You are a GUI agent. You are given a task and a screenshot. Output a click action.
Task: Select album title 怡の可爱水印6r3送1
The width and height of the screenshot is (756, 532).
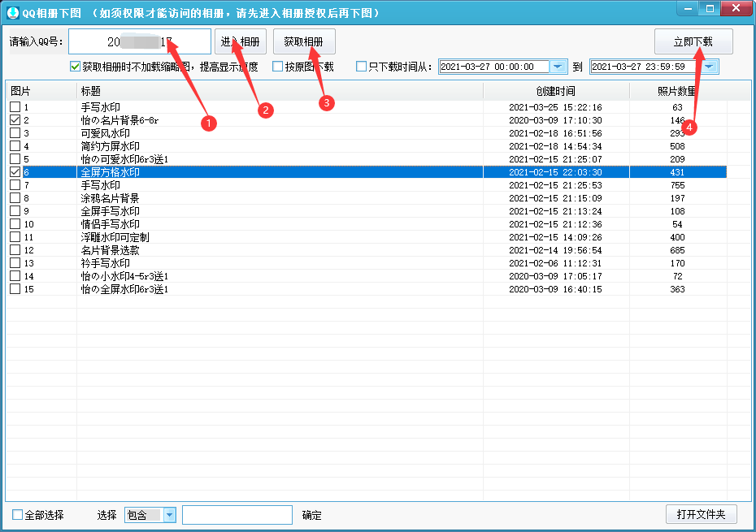point(124,159)
